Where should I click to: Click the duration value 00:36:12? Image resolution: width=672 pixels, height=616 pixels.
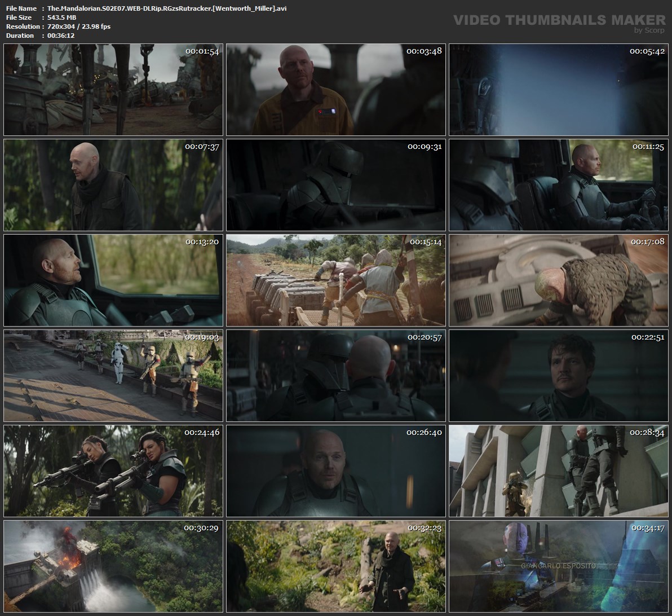click(x=61, y=36)
